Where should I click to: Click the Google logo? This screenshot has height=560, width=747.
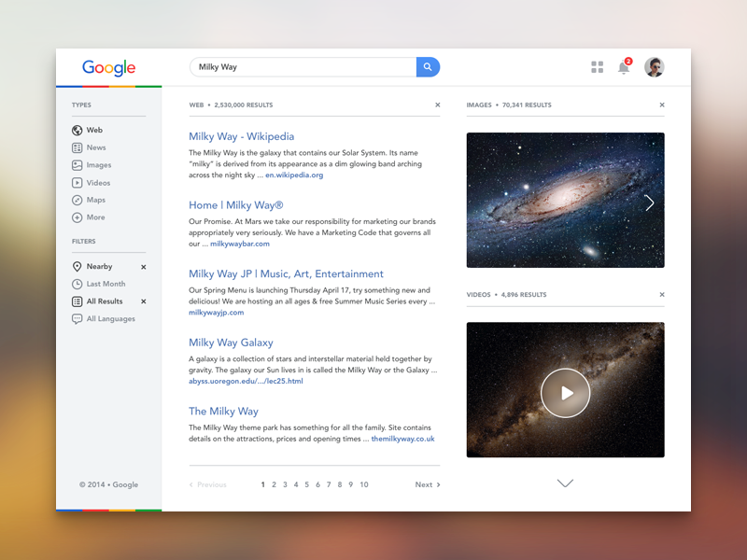(x=108, y=67)
